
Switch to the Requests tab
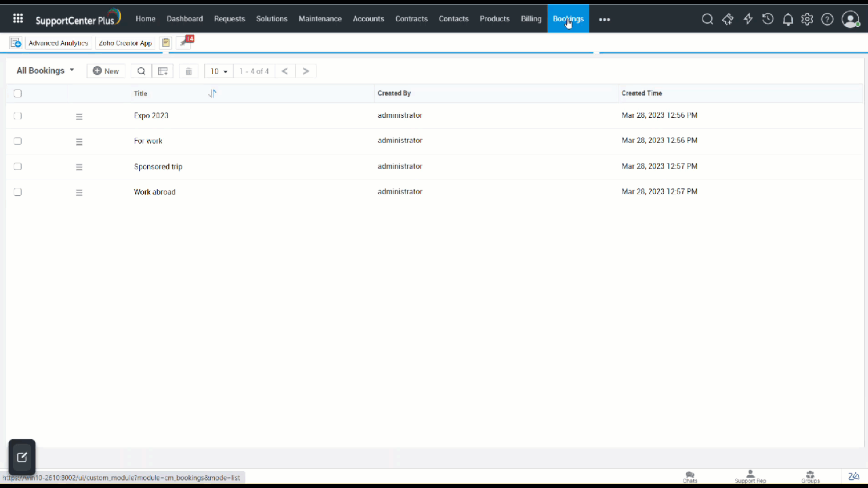pos(229,19)
